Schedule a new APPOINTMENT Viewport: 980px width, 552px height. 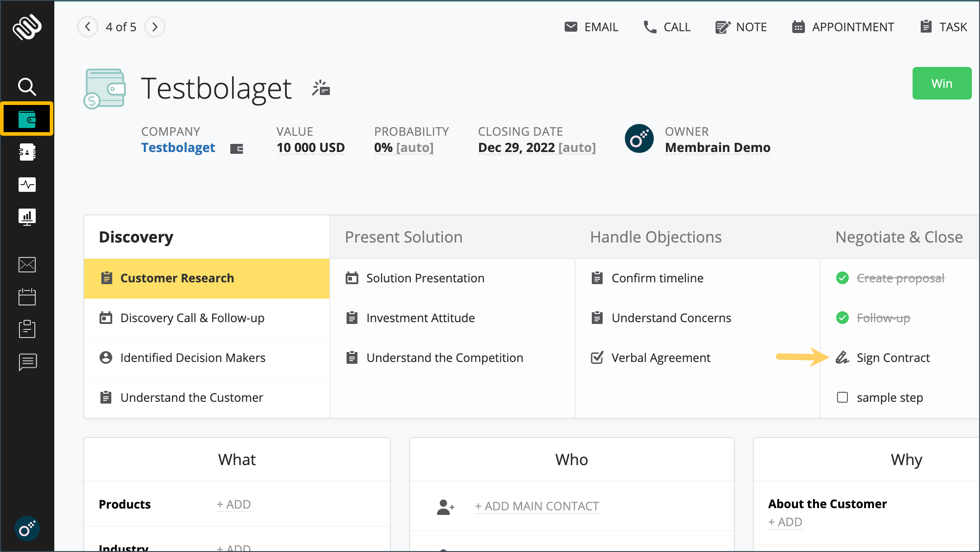[843, 27]
